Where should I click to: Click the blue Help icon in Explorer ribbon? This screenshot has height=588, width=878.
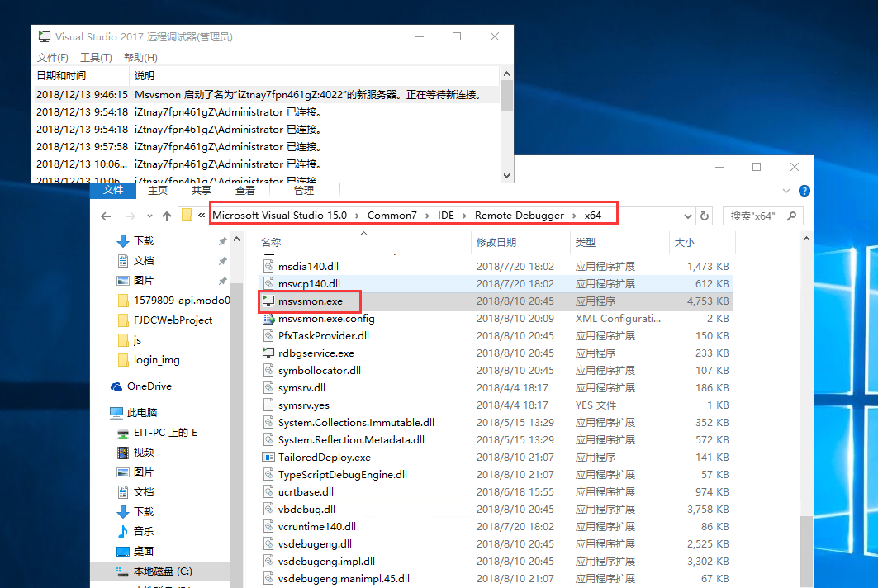tap(804, 190)
